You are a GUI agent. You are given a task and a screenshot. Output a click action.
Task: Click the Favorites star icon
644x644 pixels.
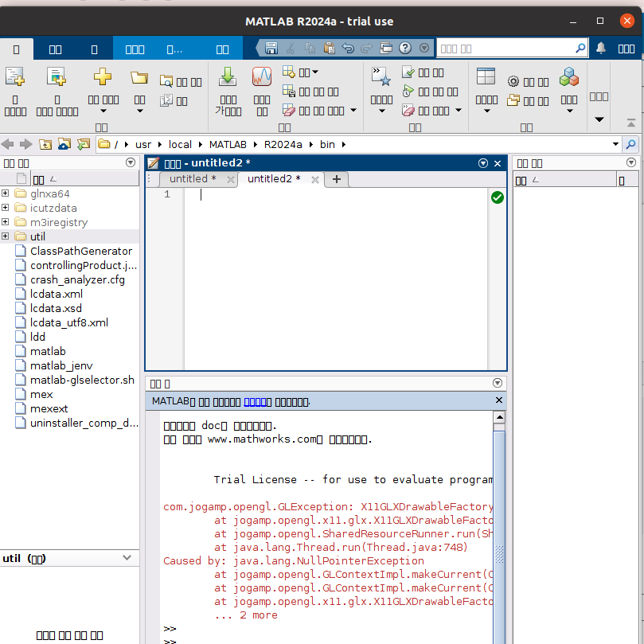click(381, 77)
